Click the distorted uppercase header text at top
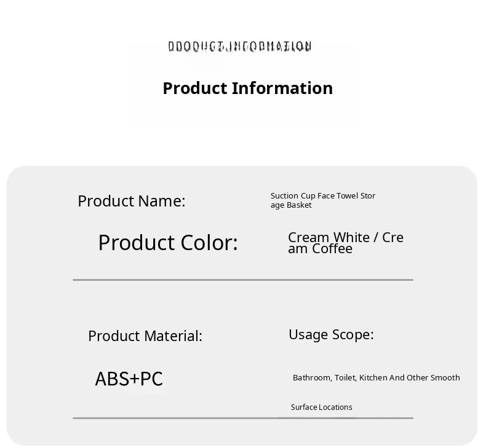The width and height of the screenshot is (486, 448). [x=239, y=46]
